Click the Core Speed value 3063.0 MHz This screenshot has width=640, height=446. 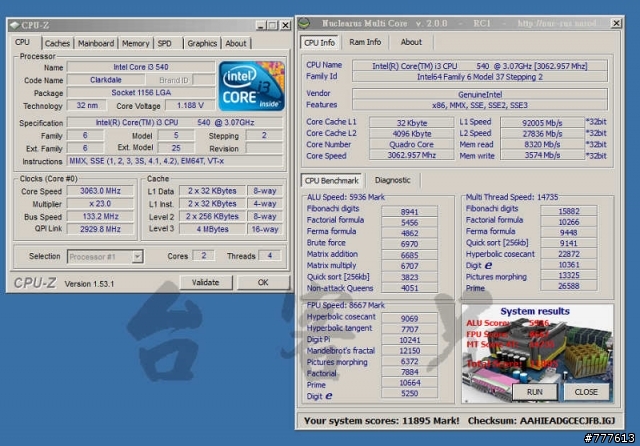[x=100, y=191]
